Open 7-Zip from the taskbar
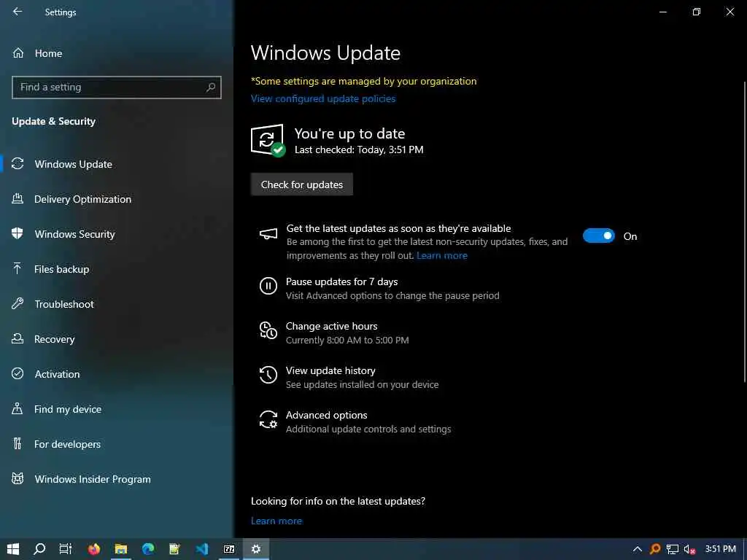The image size is (747, 560). tap(229, 549)
